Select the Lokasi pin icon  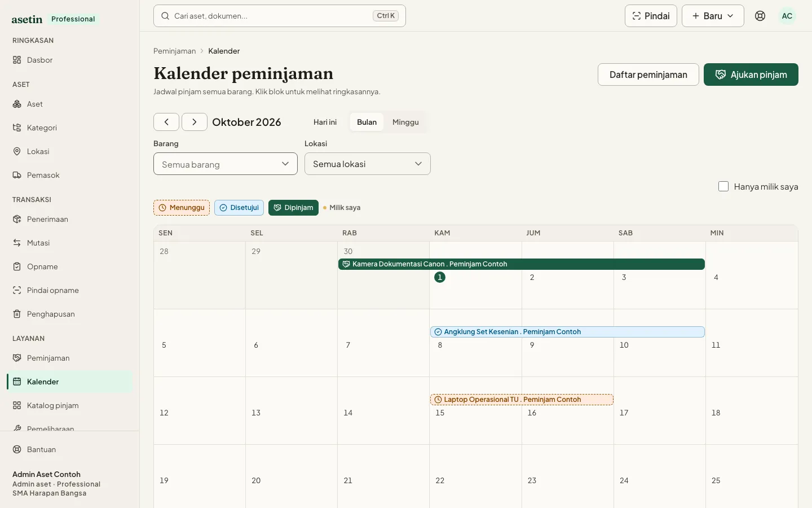[x=17, y=151]
